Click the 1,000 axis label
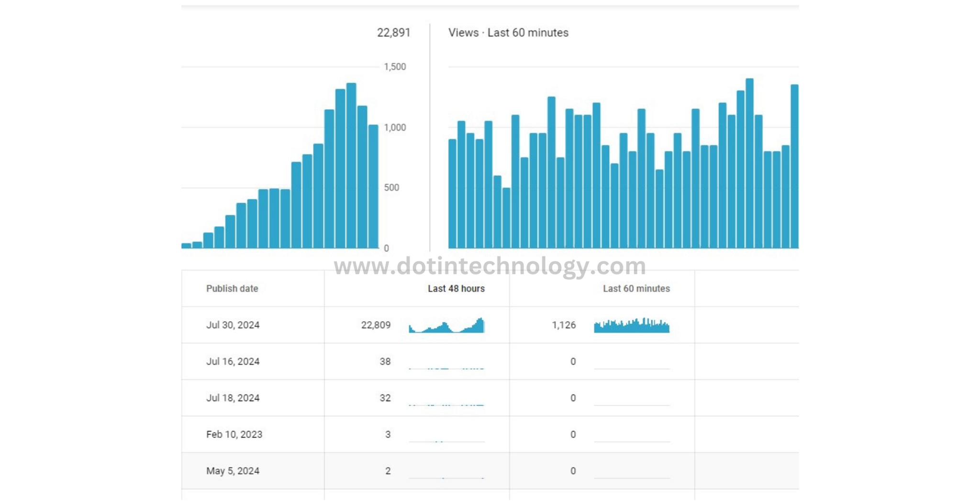980x501 pixels. point(395,127)
